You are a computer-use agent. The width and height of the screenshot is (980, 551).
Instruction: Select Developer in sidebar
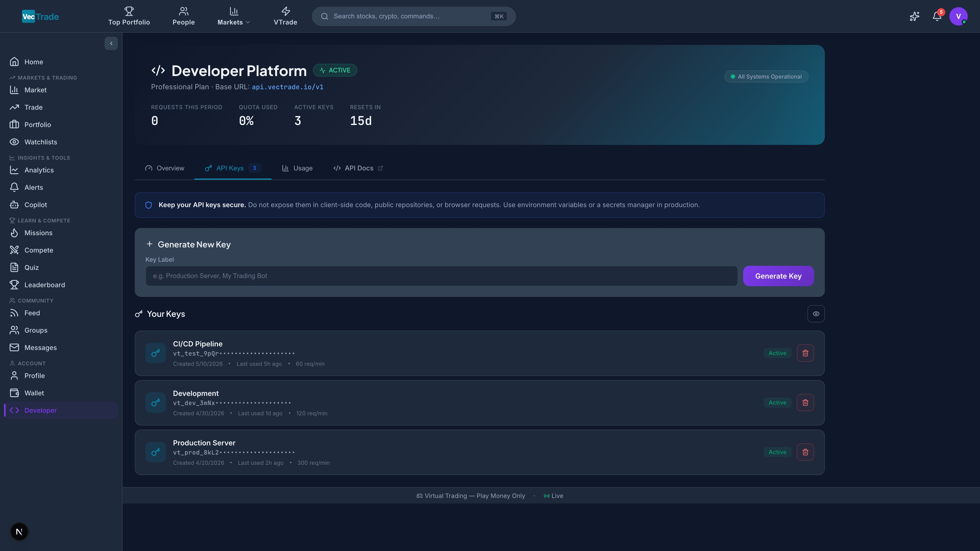[x=61, y=410]
